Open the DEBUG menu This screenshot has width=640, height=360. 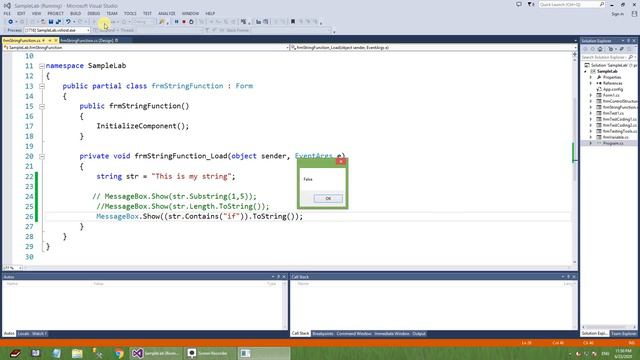tap(93, 13)
